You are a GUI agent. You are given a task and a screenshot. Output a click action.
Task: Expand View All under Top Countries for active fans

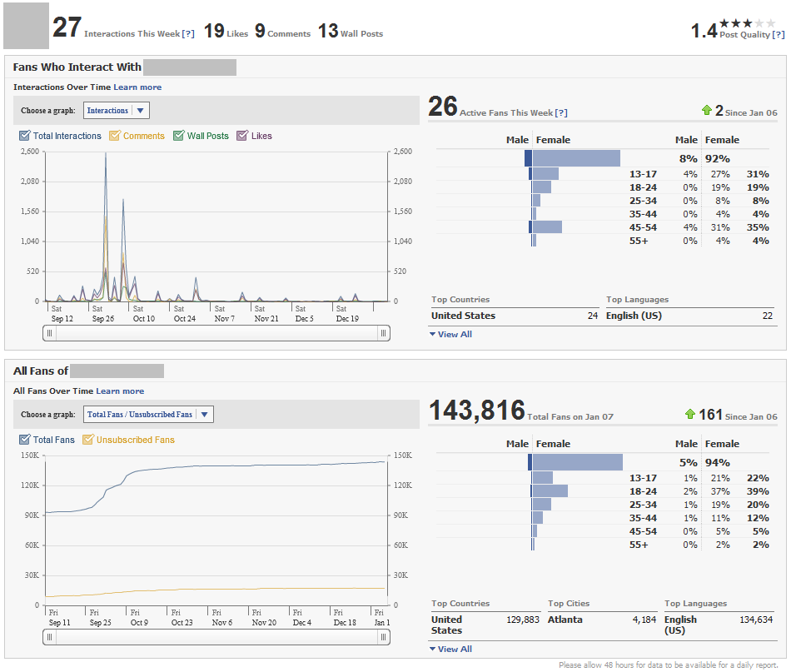[x=454, y=334]
